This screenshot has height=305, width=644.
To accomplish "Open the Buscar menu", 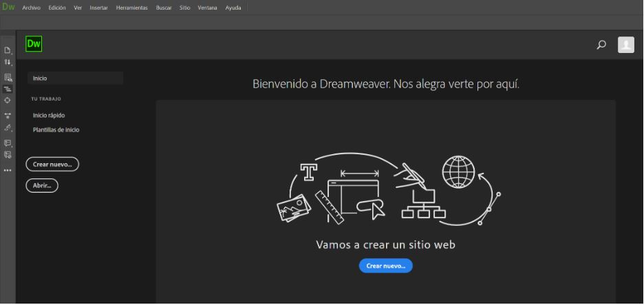I will [164, 8].
